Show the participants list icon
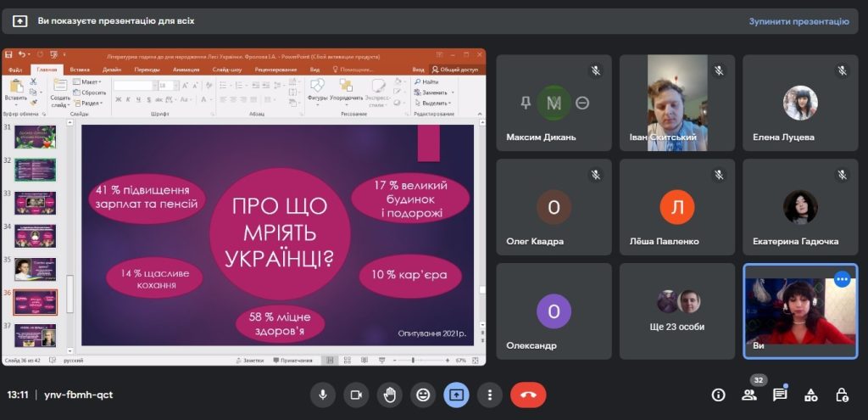 point(749,395)
